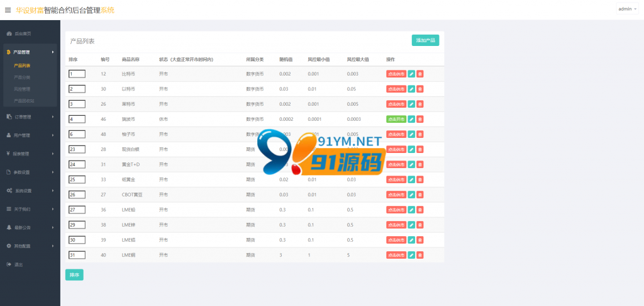Click the 其他配置 gear icon
The image size is (644, 306).
[9, 246]
